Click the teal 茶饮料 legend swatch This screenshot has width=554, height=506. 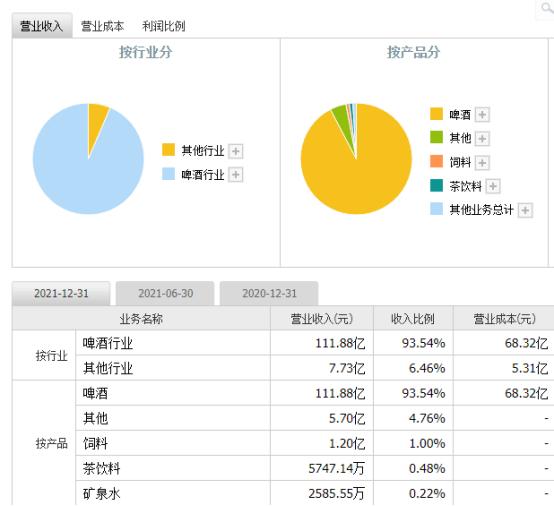(x=436, y=185)
